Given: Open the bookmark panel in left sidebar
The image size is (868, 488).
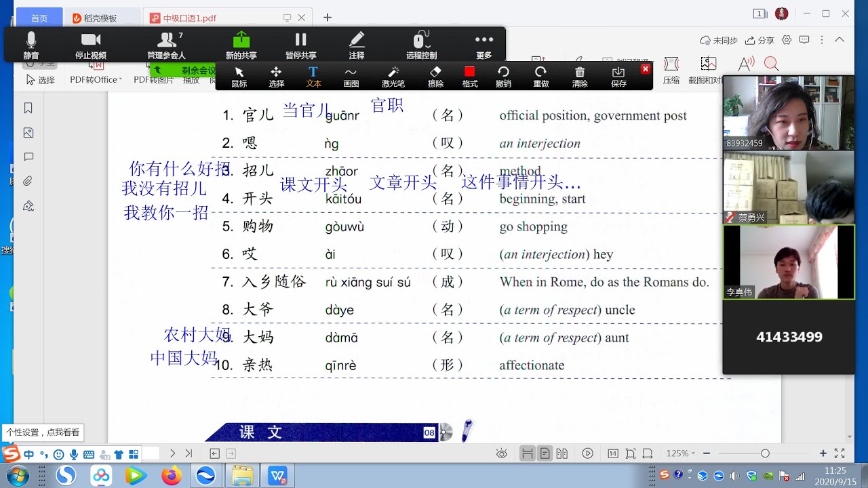Looking at the screenshot, I should coord(28,108).
